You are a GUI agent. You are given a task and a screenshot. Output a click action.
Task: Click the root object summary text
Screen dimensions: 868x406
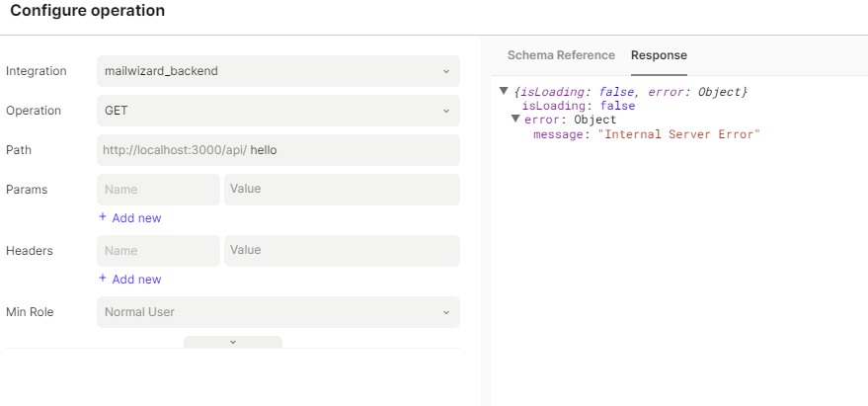click(x=631, y=92)
